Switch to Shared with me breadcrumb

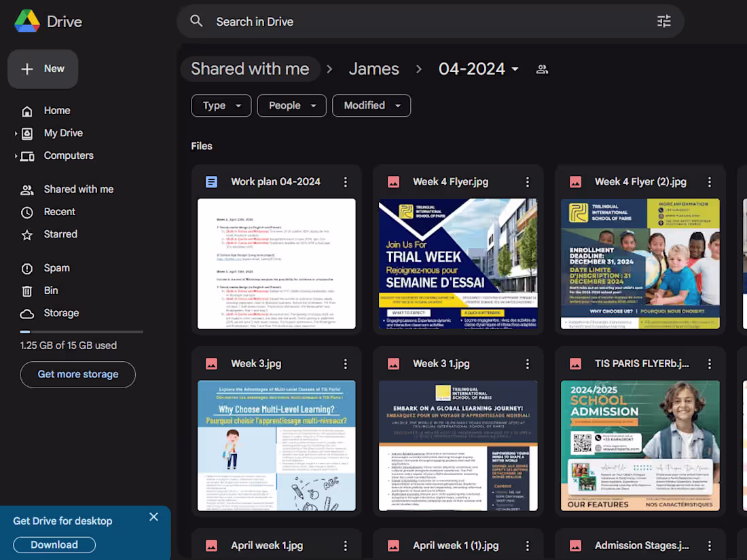(251, 69)
